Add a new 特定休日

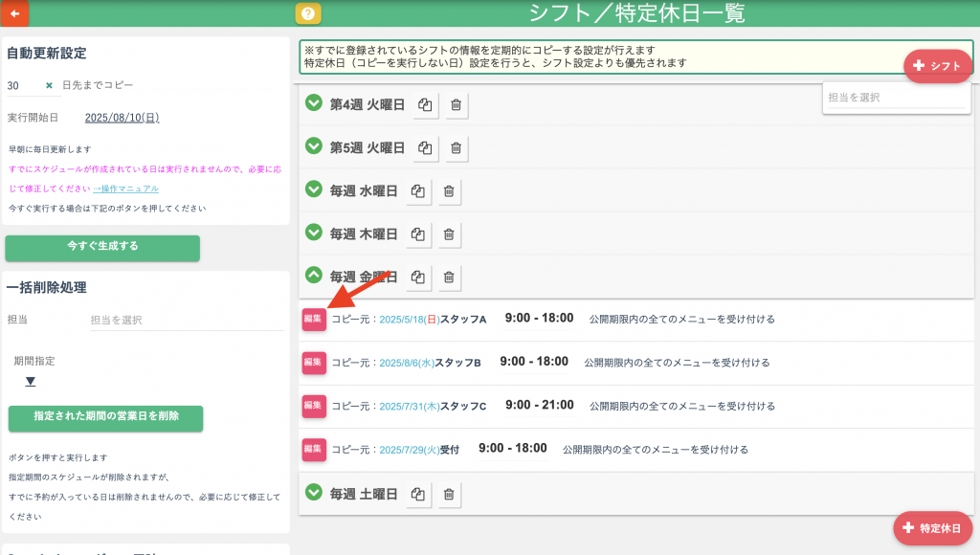[x=933, y=528]
